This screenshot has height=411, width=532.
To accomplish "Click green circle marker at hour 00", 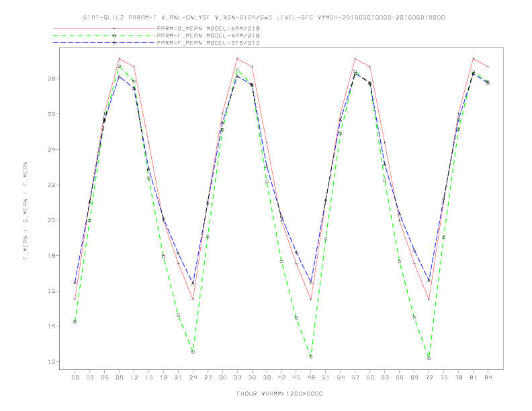I will pyautogui.click(x=75, y=322).
